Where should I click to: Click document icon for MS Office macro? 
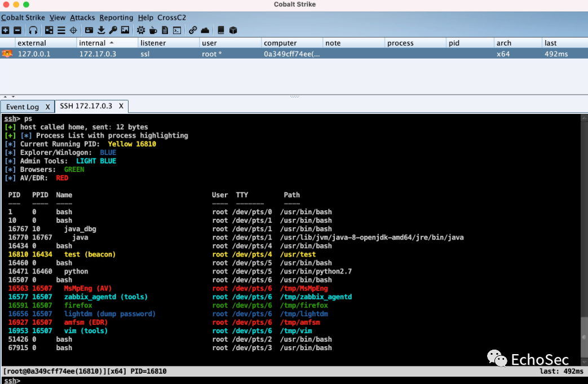pyautogui.click(x=165, y=30)
